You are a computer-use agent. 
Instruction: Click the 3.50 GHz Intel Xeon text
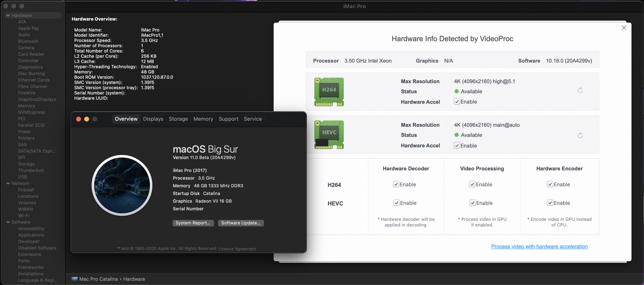368,61
